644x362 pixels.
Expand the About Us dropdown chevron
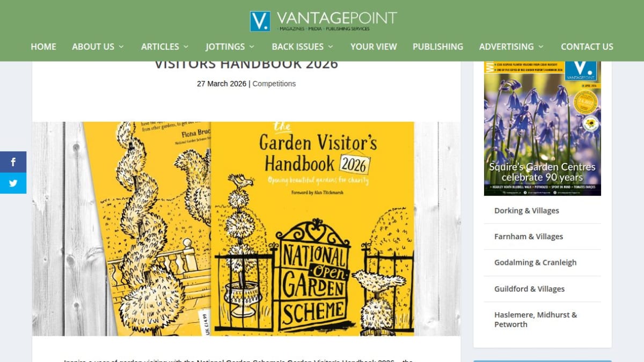click(x=121, y=47)
